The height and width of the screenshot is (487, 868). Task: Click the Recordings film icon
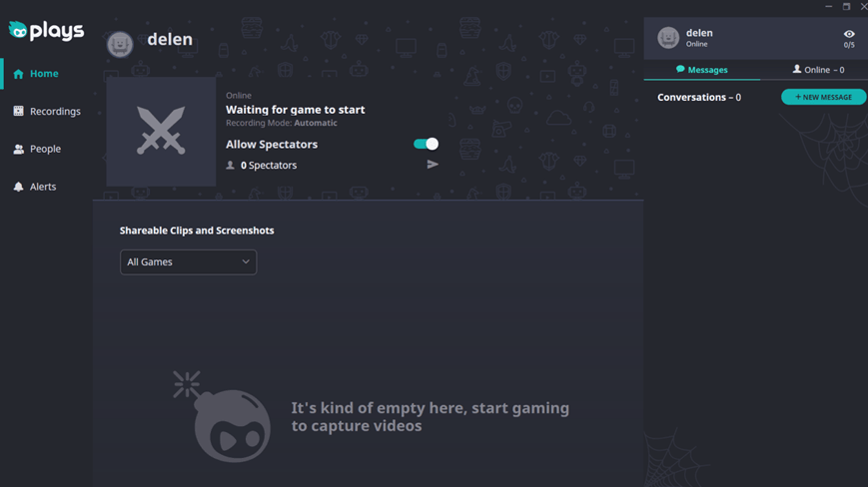click(x=18, y=112)
